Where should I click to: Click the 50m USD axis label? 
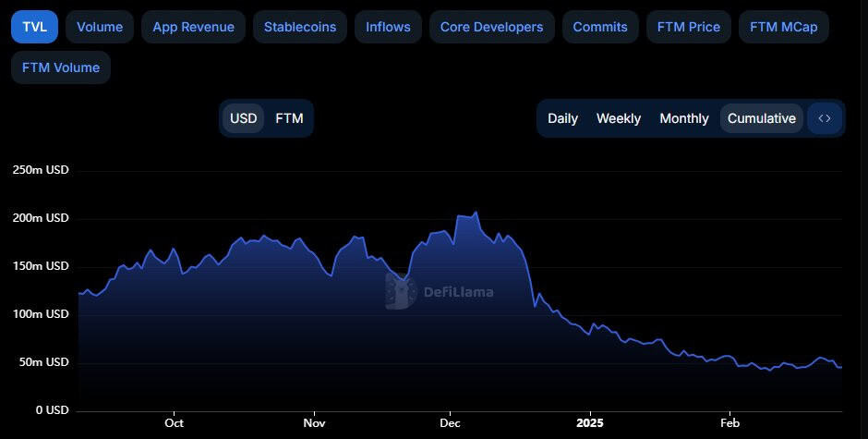pyautogui.click(x=44, y=362)
